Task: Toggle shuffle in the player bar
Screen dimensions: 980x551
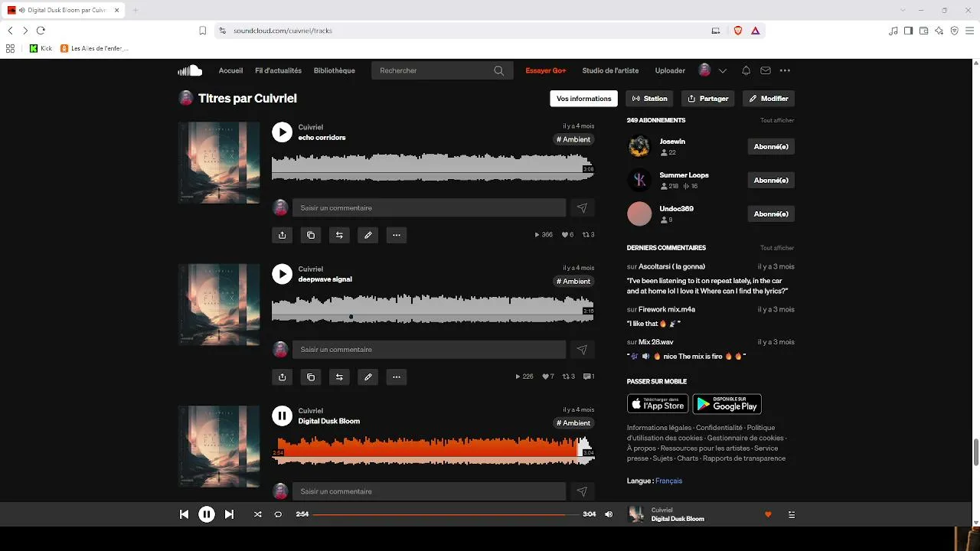Action: click(257, 514)
